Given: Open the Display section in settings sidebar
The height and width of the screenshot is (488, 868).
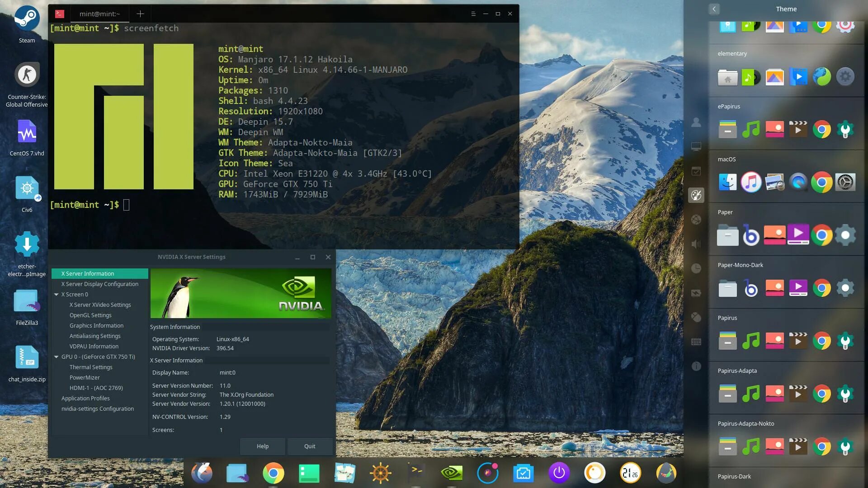Looking at the screenshot, I should point(696,146).
